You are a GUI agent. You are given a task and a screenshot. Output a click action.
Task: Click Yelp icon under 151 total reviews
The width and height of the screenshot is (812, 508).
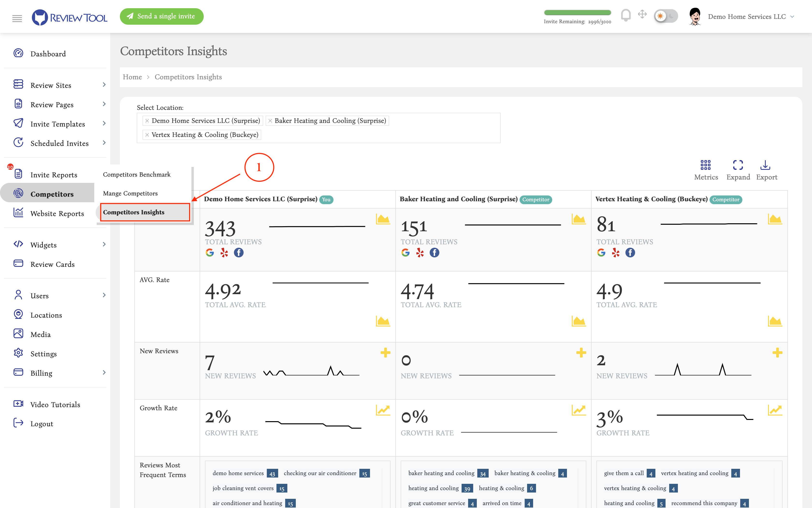tap(420, 253)
